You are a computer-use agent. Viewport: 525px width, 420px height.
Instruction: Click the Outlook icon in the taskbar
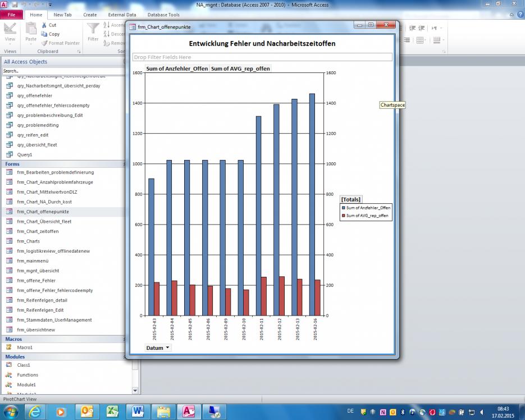[88, 412]
